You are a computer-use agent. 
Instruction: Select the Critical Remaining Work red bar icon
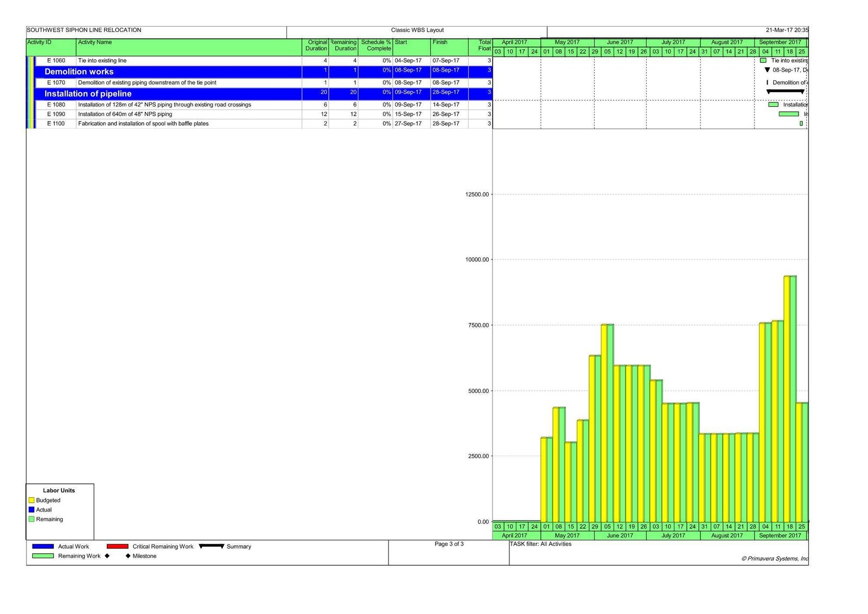(x=117, y=546)
